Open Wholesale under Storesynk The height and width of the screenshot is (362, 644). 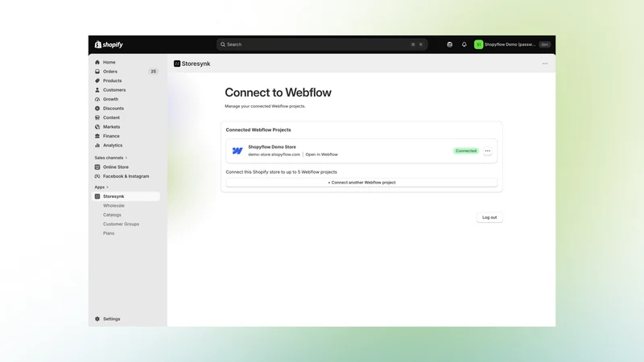(114, 206)
